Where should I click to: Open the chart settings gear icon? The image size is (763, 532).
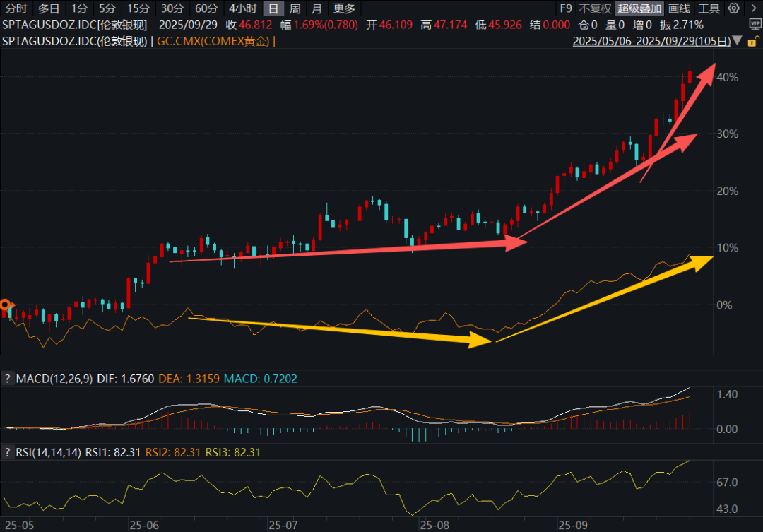tap(733, 8)
